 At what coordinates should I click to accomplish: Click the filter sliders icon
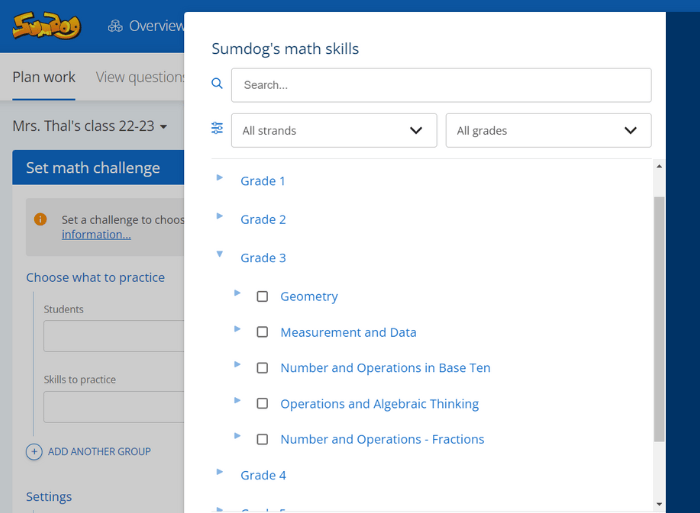pyautogui.click(x=217, y=128)
